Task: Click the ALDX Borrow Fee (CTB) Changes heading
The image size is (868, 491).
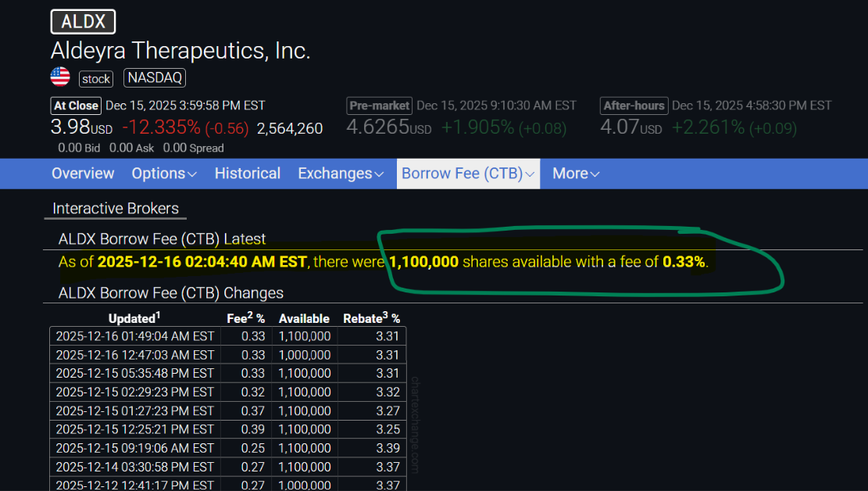Action: pyautogui.click(x=170, y=292)
